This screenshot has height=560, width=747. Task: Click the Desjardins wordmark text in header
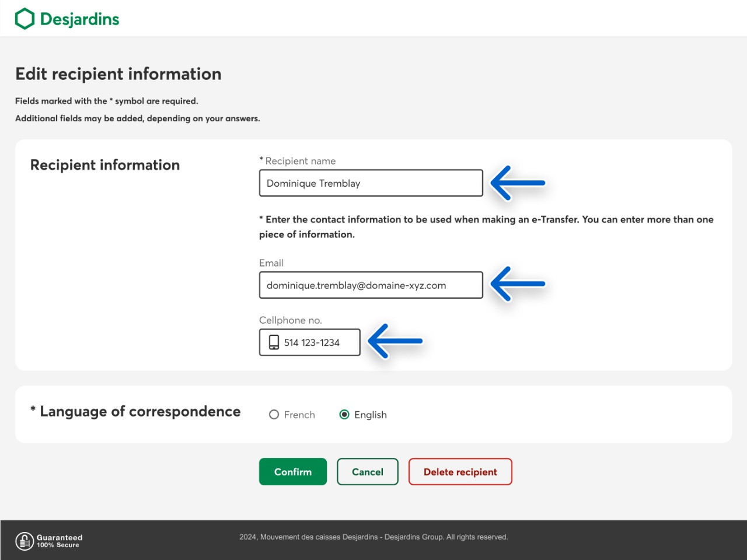pyautogui.click(x=79, y=19)
